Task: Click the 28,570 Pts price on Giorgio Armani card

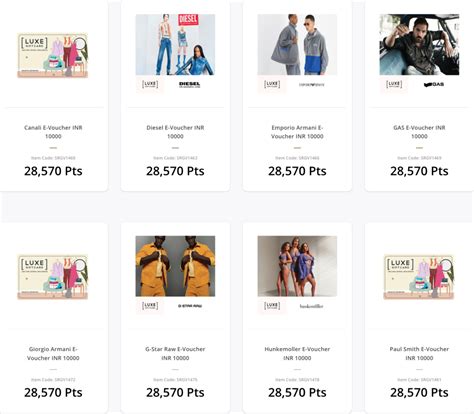Action: click(x=53, y=392)
